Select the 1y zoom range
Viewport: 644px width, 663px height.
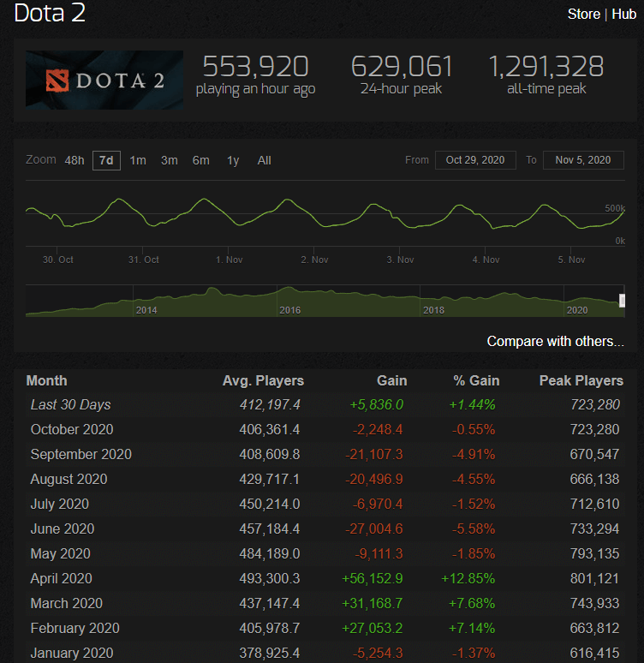click(233, 161)
